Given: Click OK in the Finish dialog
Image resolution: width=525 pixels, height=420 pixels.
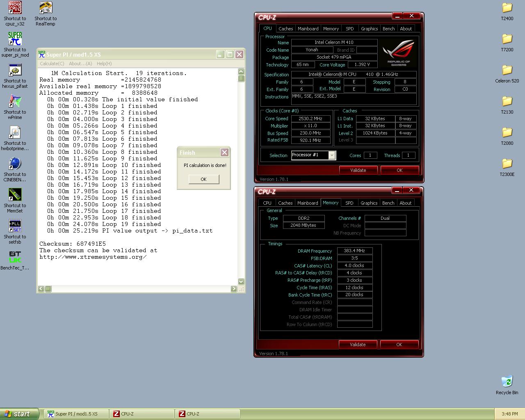Looking at the screenshot, I should click(204, 179).
